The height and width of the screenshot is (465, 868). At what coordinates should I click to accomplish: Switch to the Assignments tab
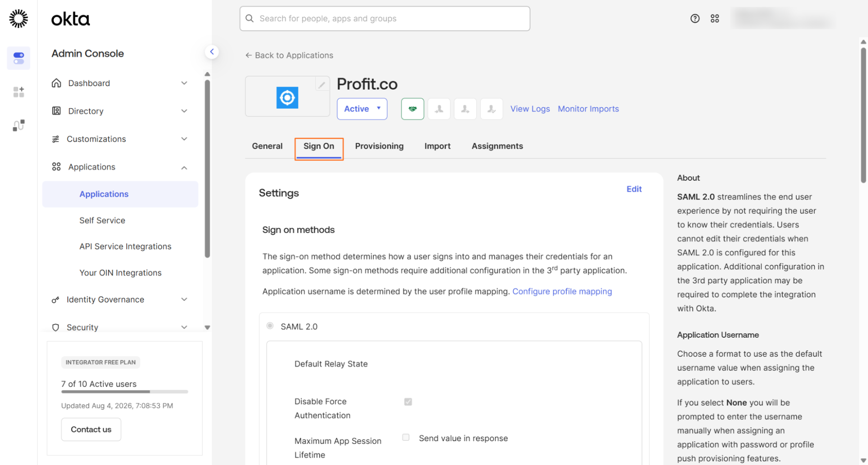[x=497, y=146]
